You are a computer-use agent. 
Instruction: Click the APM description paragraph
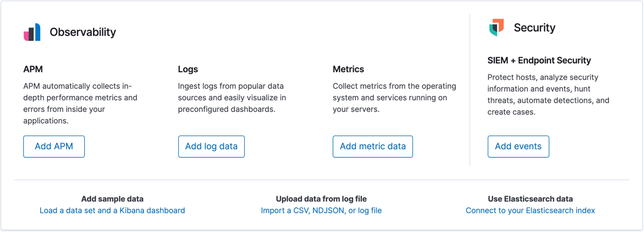point(80,104)
